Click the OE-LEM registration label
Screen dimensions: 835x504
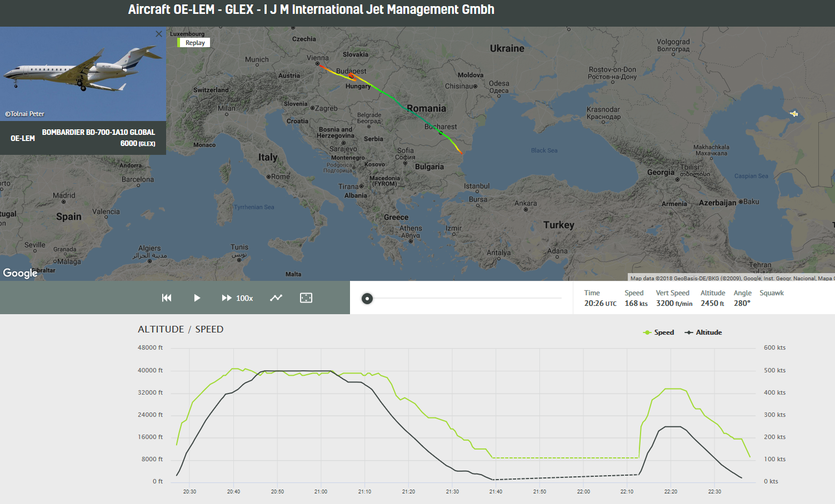23,138
